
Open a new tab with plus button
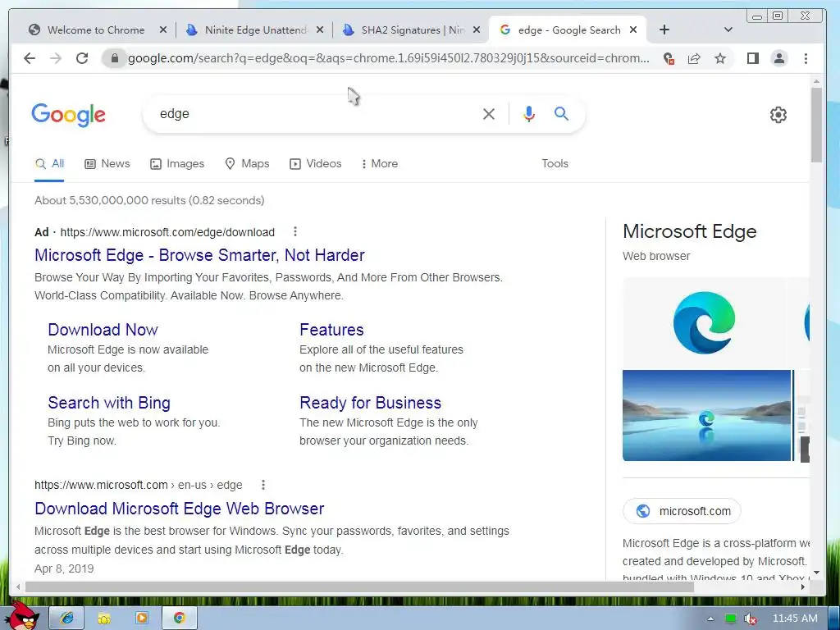(664, 30)
